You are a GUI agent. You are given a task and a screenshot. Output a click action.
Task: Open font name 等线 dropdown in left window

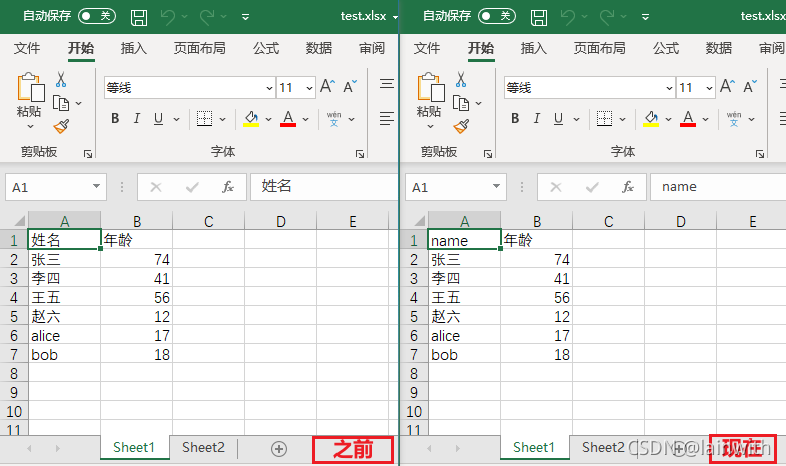pyautogui.click(x=269, y=88)
